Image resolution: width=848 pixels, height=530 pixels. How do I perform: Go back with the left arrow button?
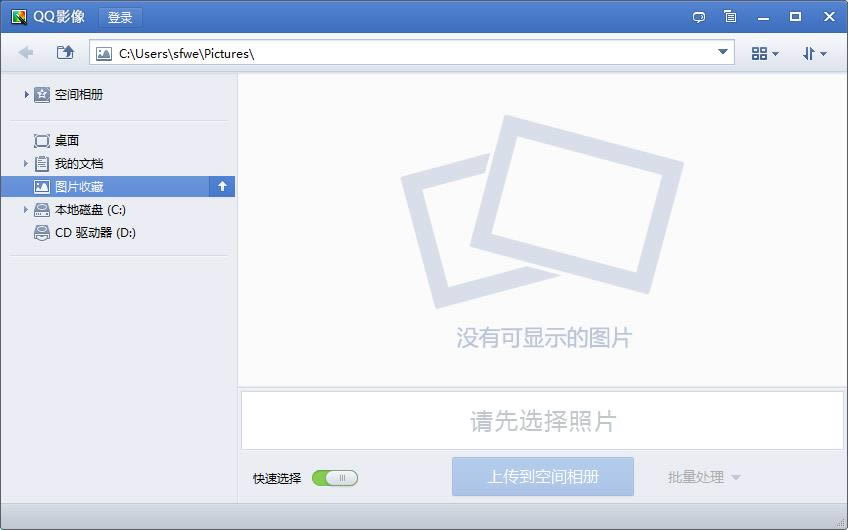tap(26, 52)
